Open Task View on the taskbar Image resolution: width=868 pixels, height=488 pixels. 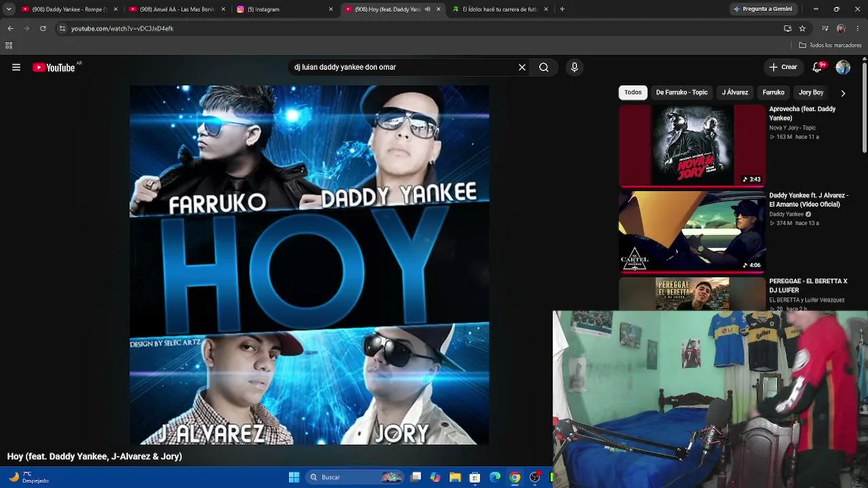click(x=416, y=477)
